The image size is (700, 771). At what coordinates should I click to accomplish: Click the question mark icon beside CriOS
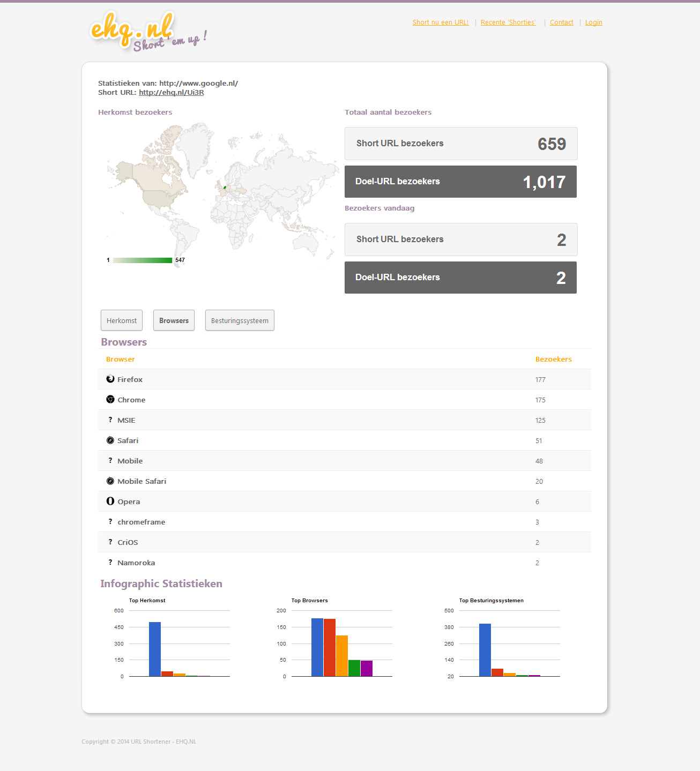click(x=110, y=542)
